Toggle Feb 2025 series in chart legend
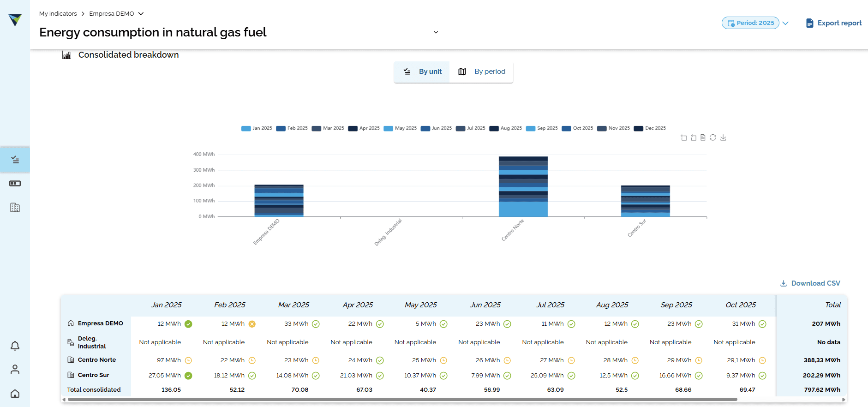This screenshot has height=407, width=868. click(x=292, y=128)
